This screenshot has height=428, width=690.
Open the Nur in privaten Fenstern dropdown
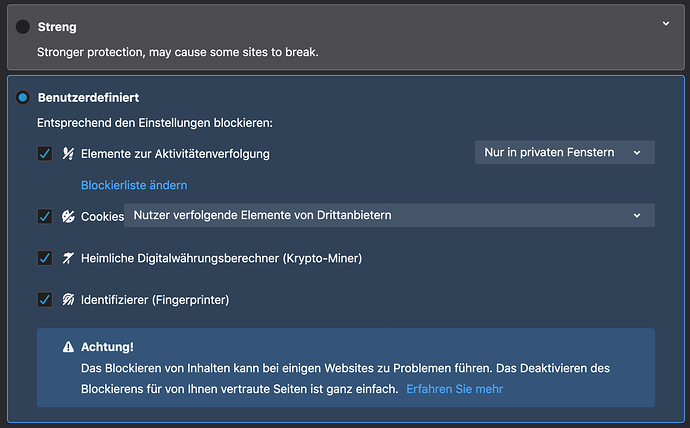click(x=564, y=152)
